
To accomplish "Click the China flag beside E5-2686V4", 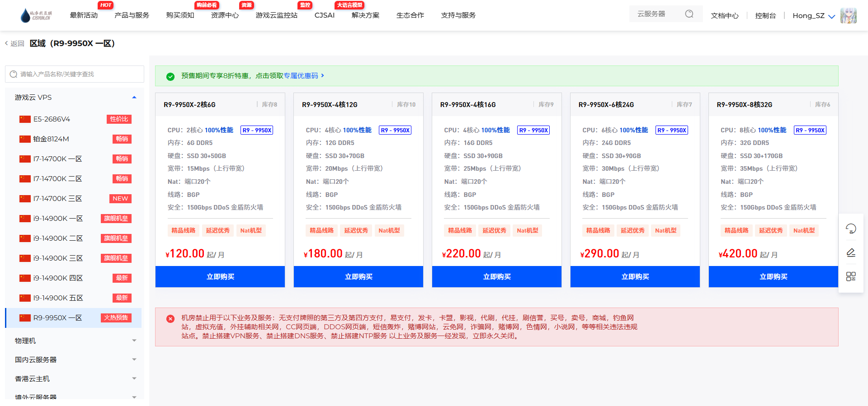I will 25,119.
